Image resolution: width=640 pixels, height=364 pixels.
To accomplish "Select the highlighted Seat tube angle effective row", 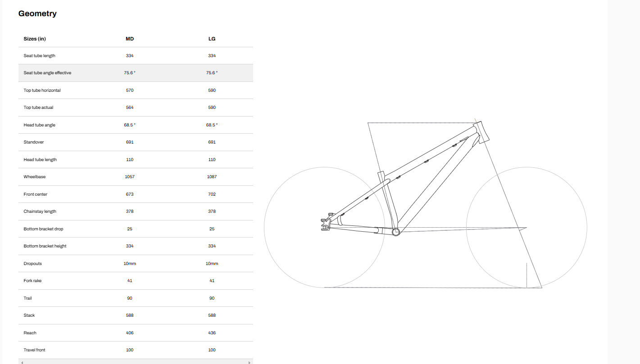I will pyautogui.click(x=135, y=73).
